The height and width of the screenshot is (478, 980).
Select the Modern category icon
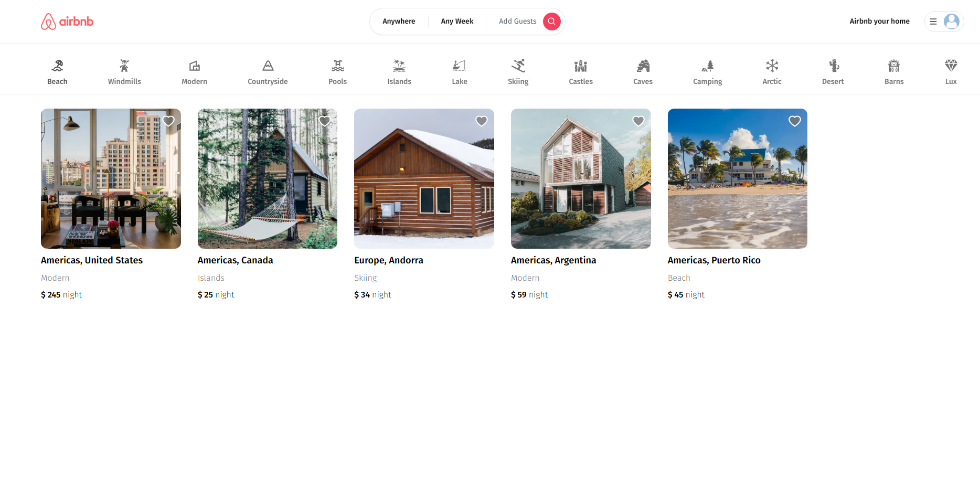pyautogui.click(x=195, y=66)
